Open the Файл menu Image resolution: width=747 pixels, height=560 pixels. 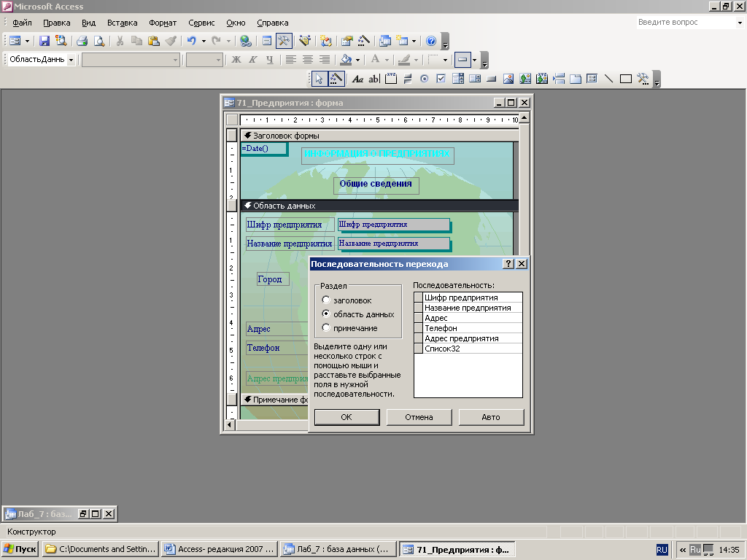pyautogui.click(x=22, y=23)
